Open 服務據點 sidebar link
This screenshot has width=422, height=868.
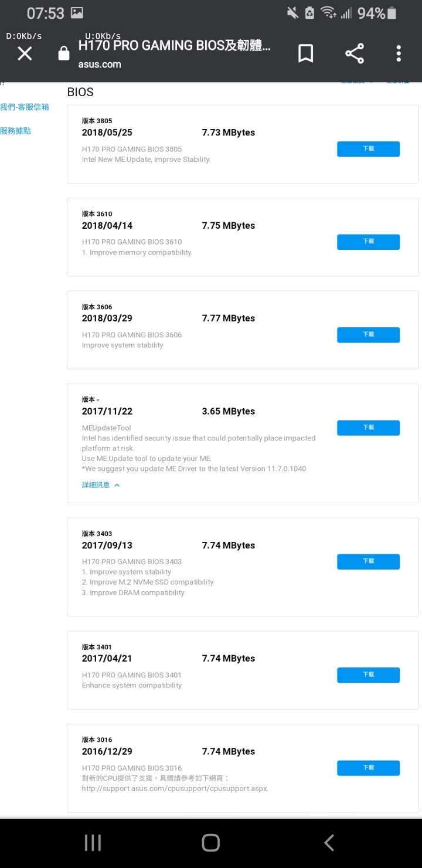[16, 131]
